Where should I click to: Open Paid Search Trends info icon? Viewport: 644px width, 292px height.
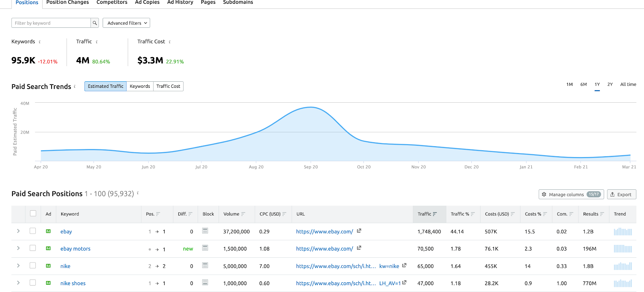pos(74,87)
